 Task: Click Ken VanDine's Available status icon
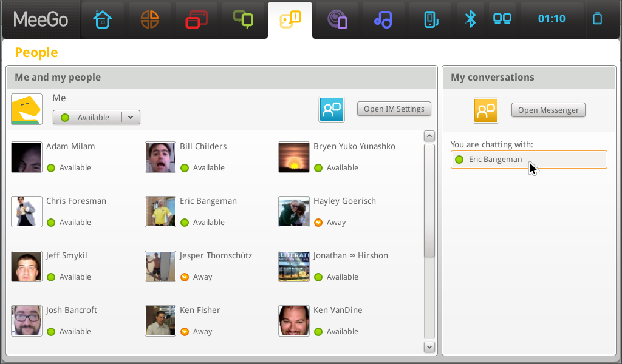[318, 332]
